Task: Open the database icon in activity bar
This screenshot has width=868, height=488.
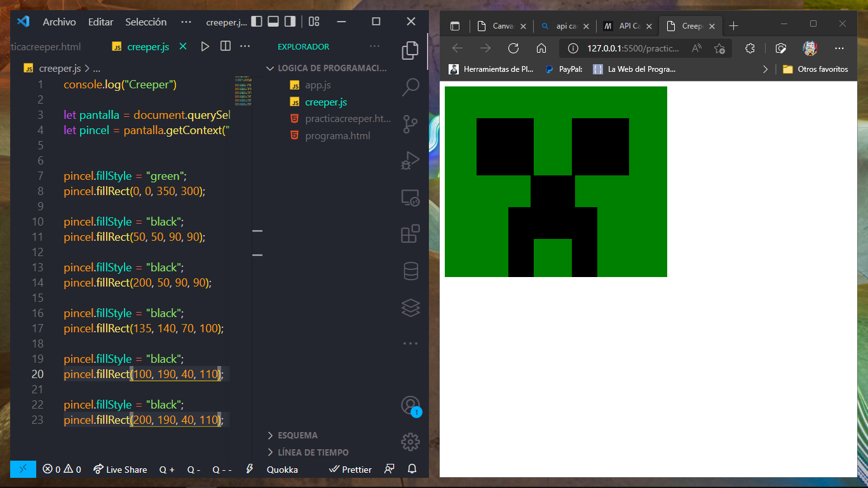Action: click(410, 271)
